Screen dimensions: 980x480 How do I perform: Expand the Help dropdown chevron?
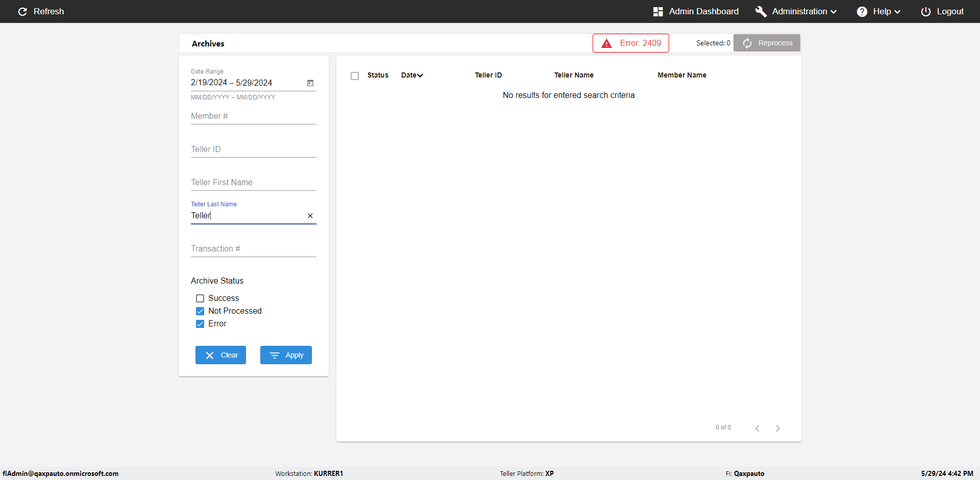[897, 12]
